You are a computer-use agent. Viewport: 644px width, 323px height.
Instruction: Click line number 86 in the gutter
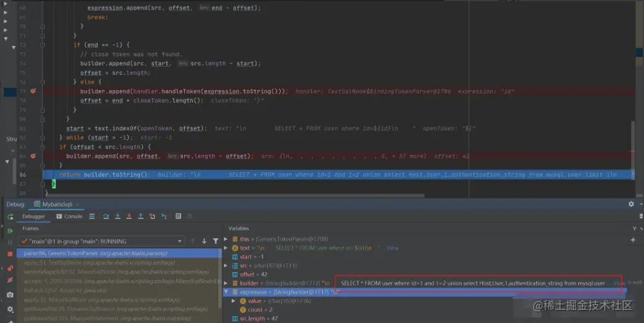tap(22, 175)
